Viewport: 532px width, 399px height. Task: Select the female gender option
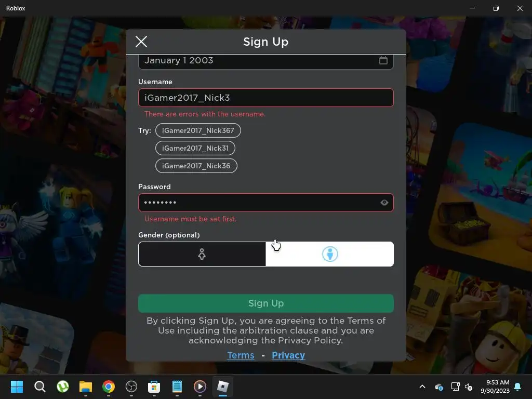(202, 254)
